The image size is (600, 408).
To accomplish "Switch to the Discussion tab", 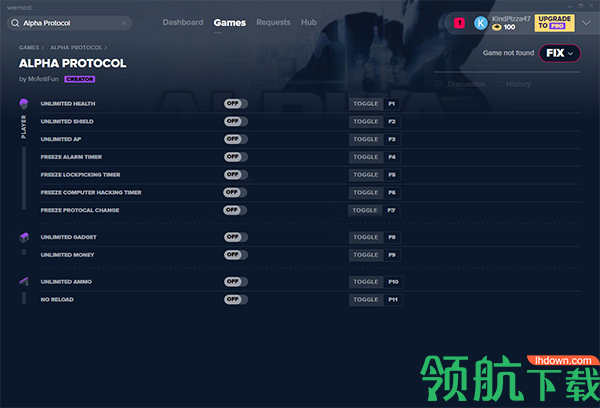I will click(466, 84).
